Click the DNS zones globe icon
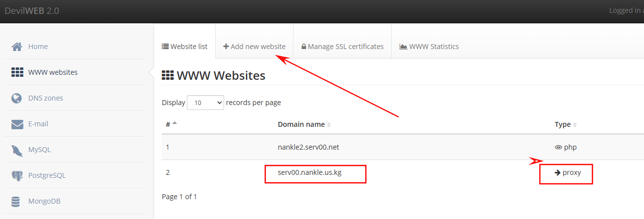 (17, 98)
